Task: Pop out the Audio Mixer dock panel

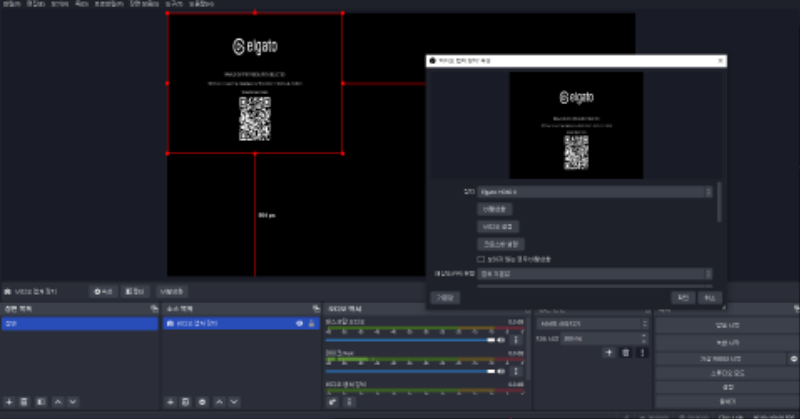Action: [527, 310]
